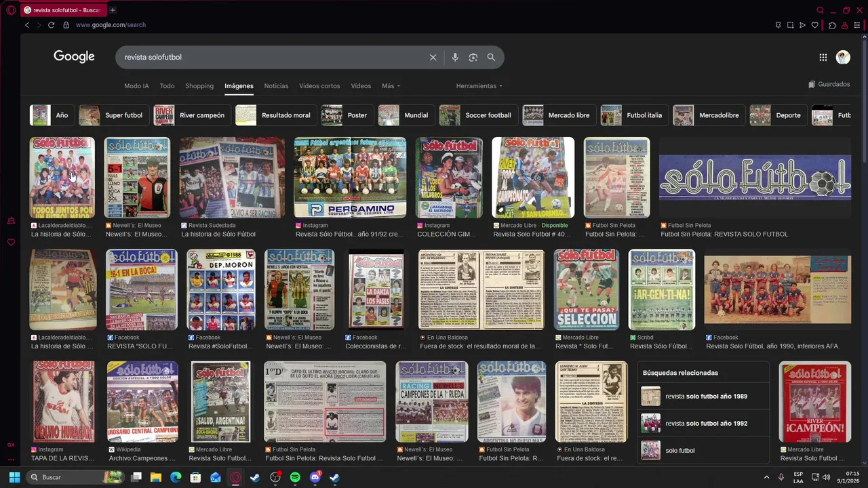The image size is (868, 488).
Task: Open a new tab with the plus icon
Action: [x=113, y=10]
